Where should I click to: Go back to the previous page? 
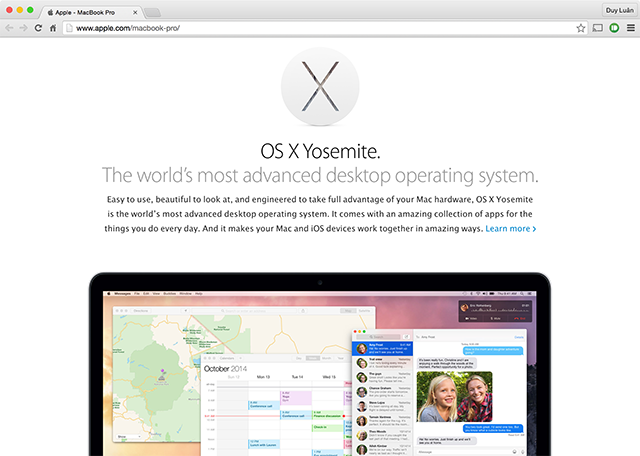(9, 28)
